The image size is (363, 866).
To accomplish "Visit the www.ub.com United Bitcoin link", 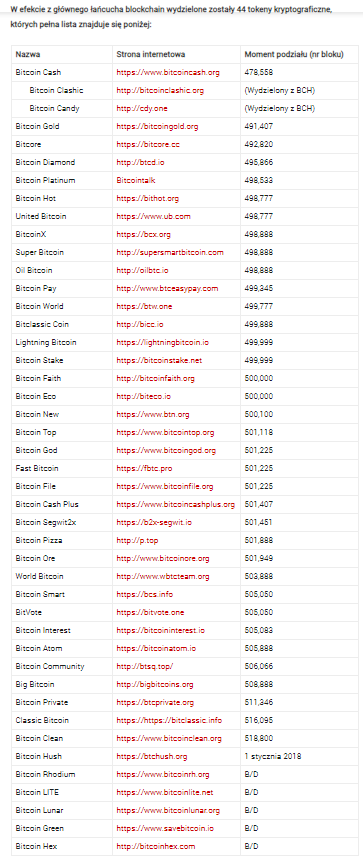I will [x=154, y=216].
